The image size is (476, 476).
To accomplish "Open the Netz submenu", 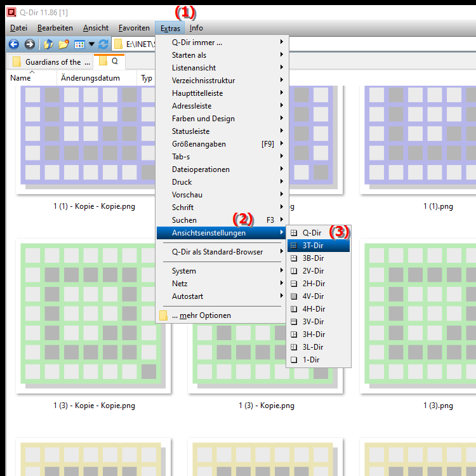I will coord(221,284).
